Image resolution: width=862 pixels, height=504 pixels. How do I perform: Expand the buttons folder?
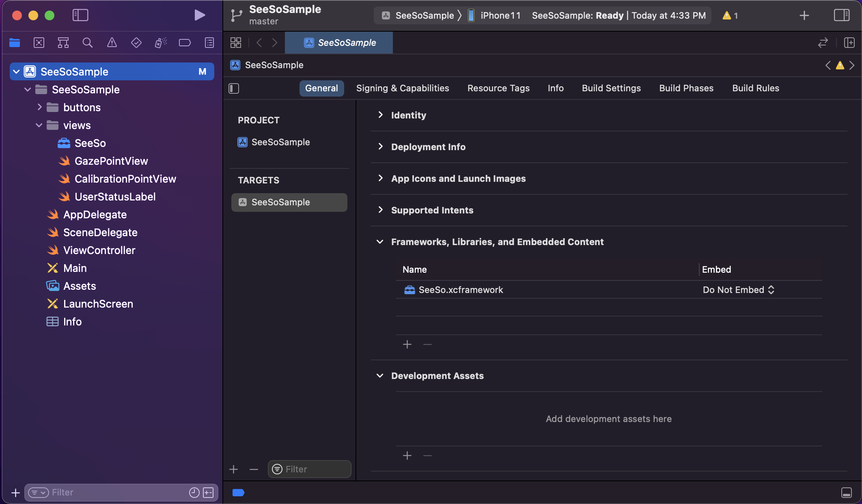pyautogui.click(x=39, y=107)
